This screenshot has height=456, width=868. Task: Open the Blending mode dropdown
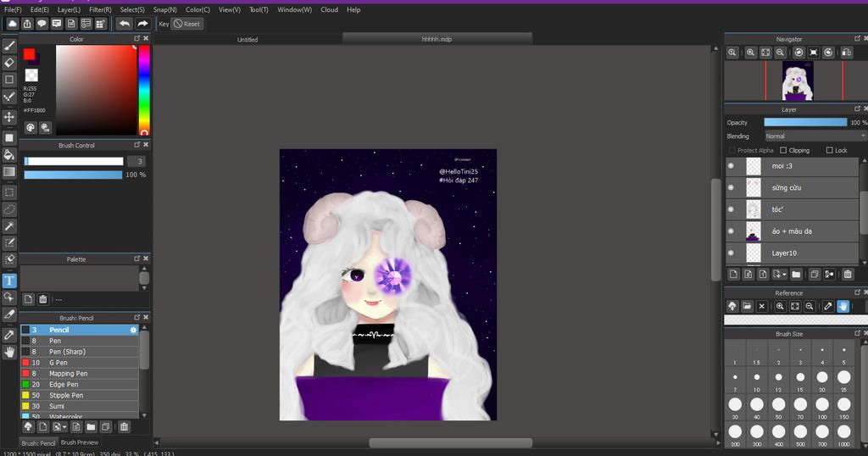tap(815, 136)
